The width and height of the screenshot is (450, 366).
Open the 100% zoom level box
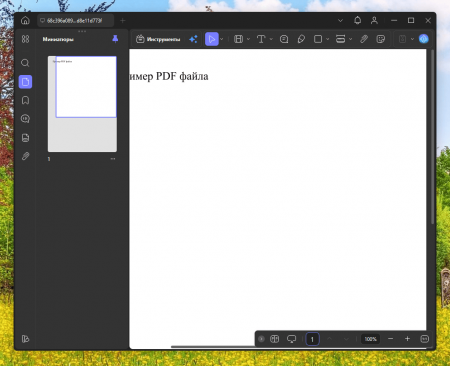[x=370, y=339]
